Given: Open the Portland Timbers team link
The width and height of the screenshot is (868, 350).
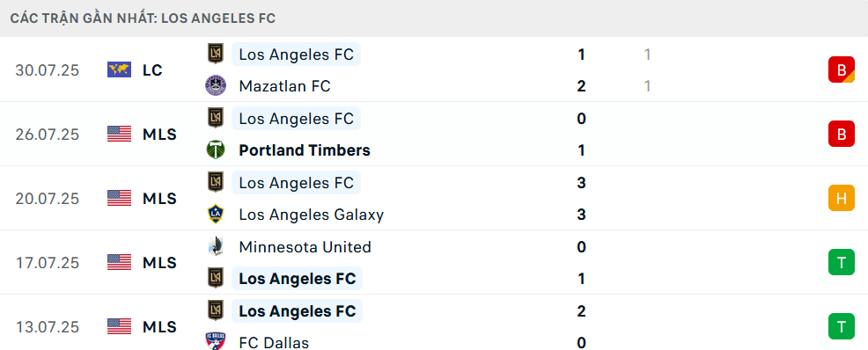Looking at the screenshot, I should coord(305,150).
